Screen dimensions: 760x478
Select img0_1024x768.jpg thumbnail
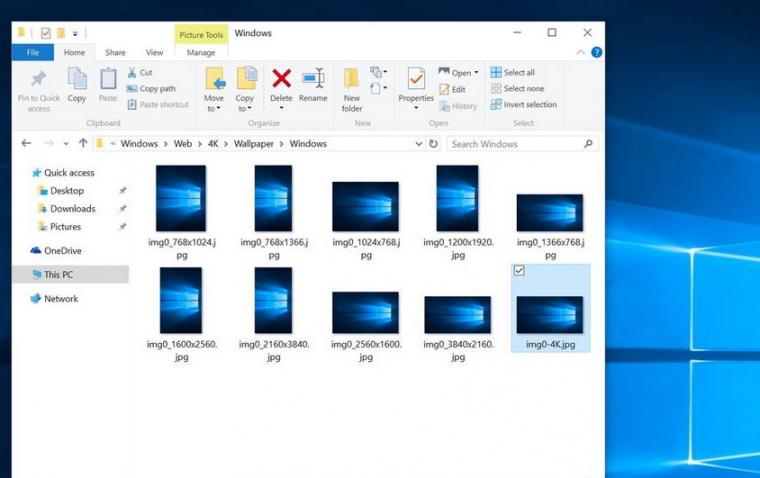[x=365, y=207]
